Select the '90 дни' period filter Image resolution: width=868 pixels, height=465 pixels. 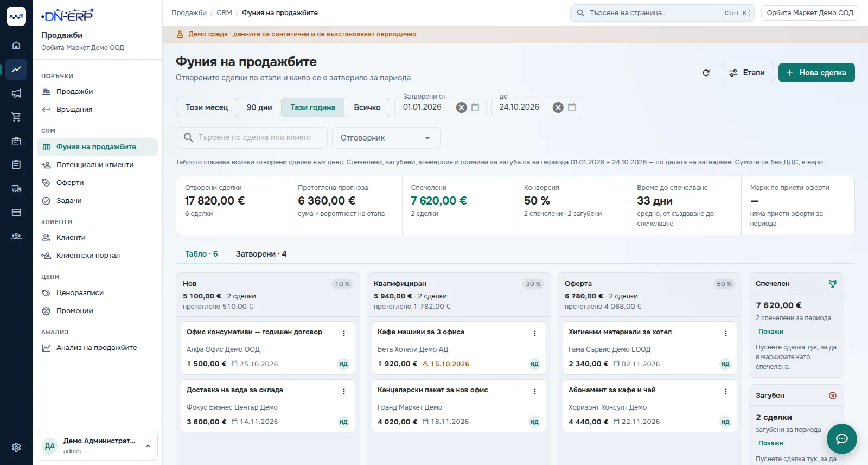click(x=259, y=107)
